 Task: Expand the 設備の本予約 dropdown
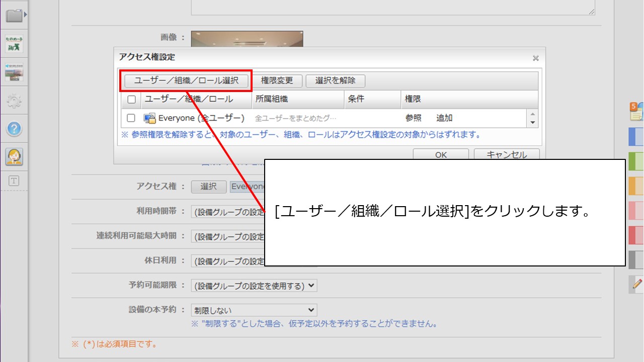click(x=254, y=310)
